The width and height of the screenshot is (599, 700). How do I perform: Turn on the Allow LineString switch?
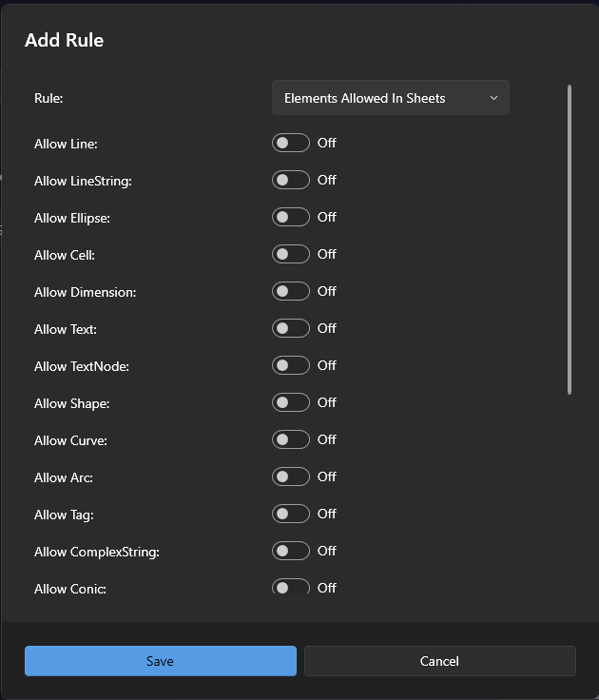click(291, 180)
